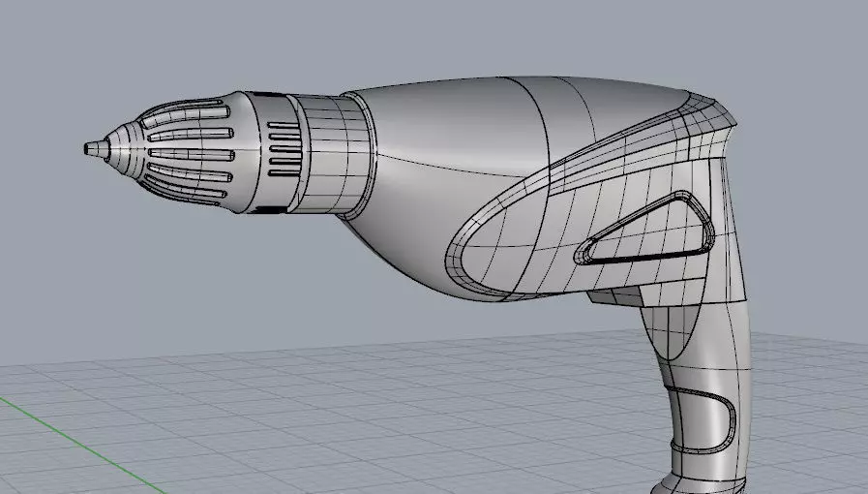Screen dimensions: 868x494
Task: Select the drill's pointed tip
Action: point(97,149)
